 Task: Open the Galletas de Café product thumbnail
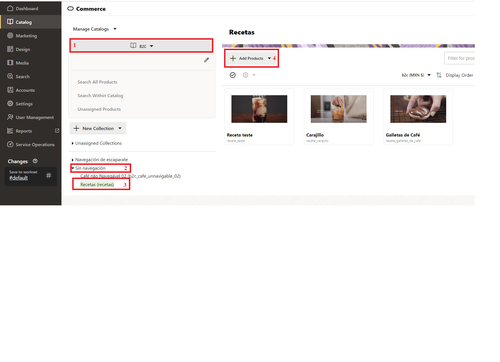[418, 109]
